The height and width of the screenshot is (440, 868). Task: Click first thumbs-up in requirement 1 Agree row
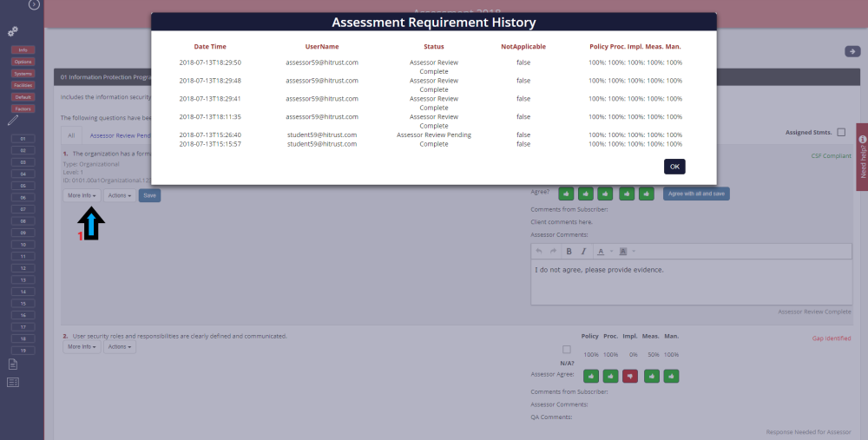tap(566, 194)
